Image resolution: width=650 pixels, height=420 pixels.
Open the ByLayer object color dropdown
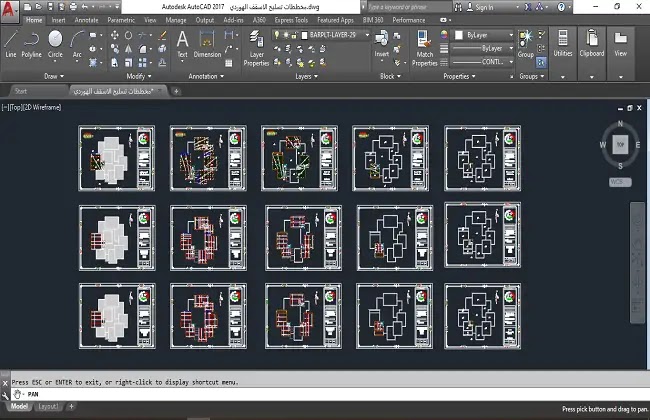484,35
